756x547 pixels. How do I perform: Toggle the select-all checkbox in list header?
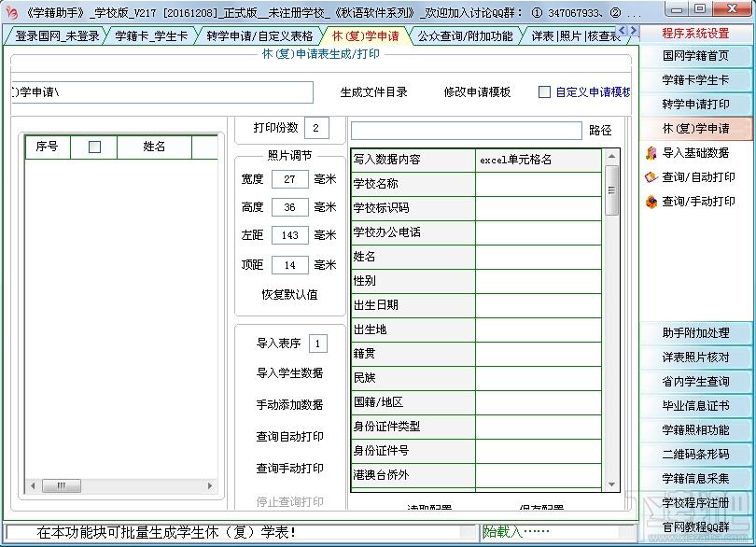[x=94, y=147]
